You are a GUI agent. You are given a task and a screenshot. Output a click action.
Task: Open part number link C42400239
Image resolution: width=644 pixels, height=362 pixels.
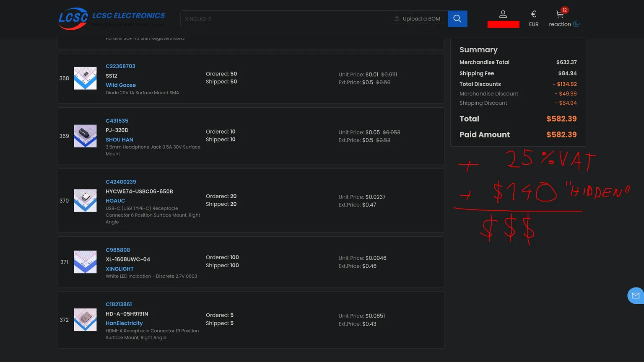121,182
